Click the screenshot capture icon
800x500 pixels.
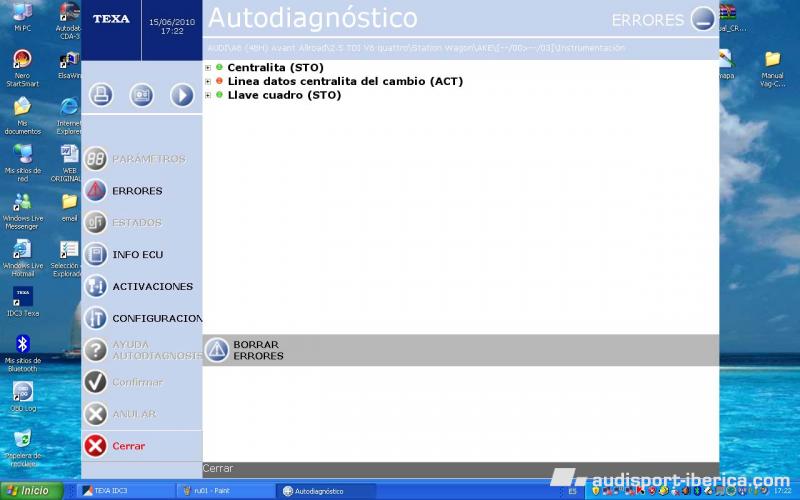(x=141, y=95)
